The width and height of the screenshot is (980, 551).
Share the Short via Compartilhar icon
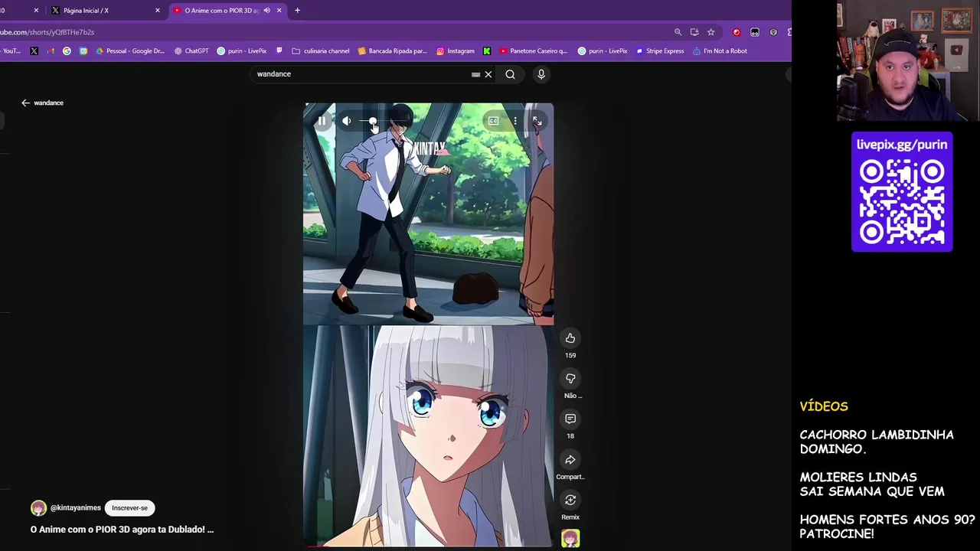pos(570,460)
